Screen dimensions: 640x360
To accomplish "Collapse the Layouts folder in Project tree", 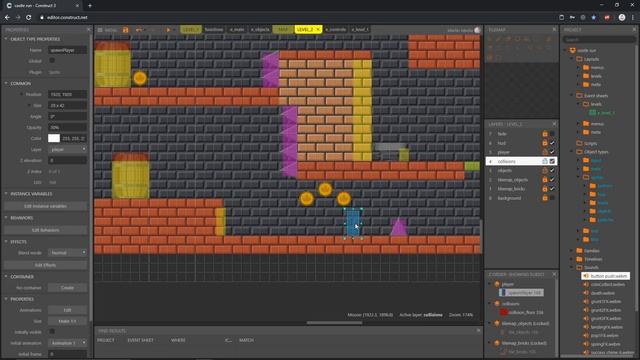I will (572, 59).
